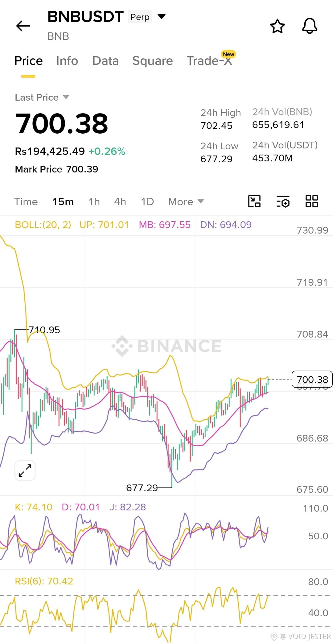333x644 pixels.
Task: Tap the +0.26% change value
Action: [107, 151]
